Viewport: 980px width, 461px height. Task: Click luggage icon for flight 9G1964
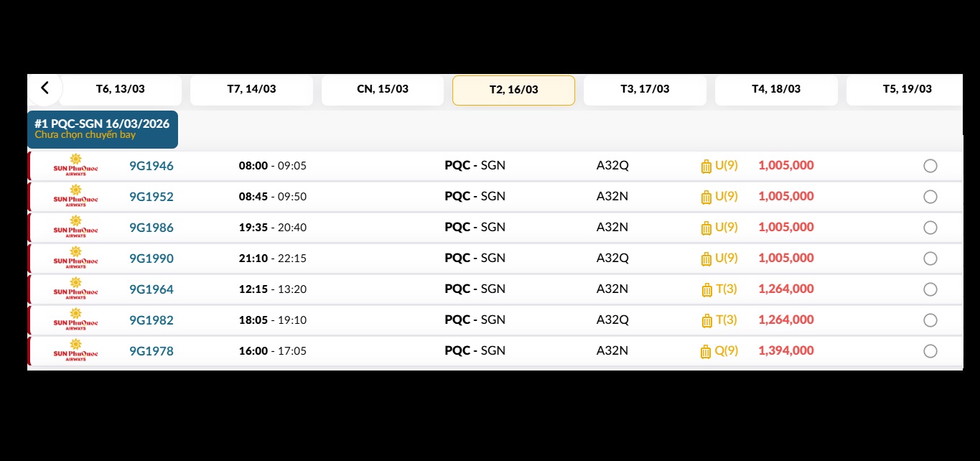[x=706, y=290]
